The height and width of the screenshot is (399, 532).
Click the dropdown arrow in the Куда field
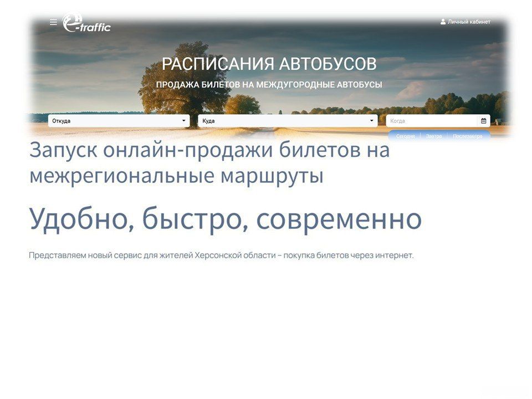click(374, 120)
